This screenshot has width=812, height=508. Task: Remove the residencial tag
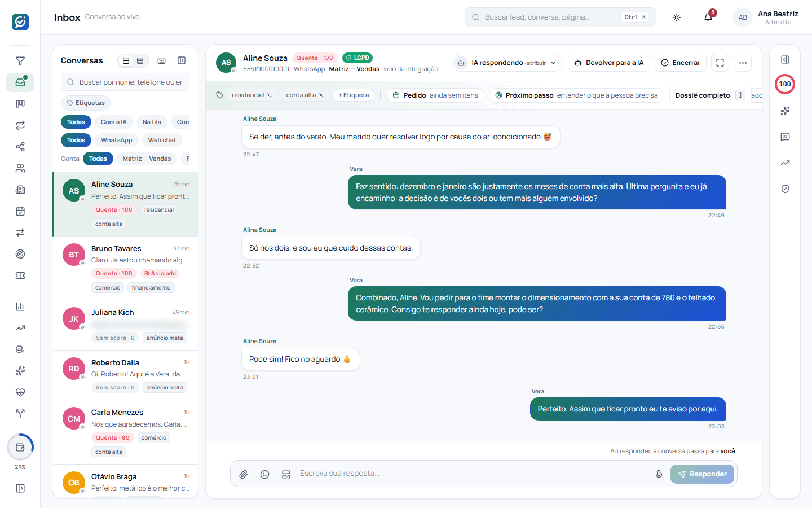(x=270, y=95)
